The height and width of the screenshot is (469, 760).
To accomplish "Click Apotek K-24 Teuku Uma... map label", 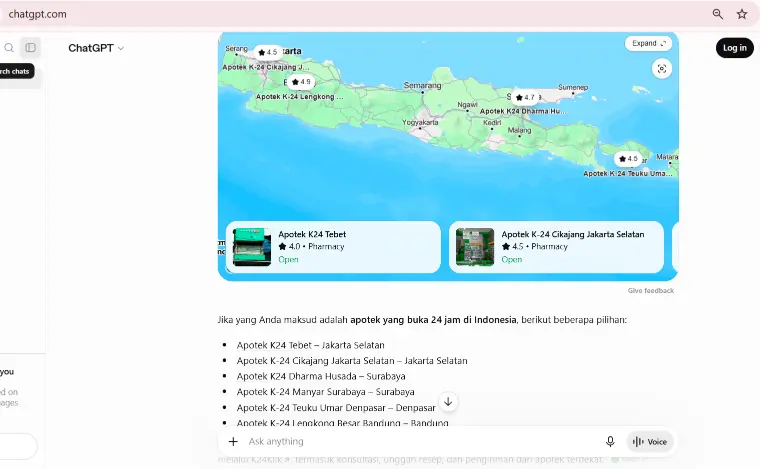I will 628,173.
